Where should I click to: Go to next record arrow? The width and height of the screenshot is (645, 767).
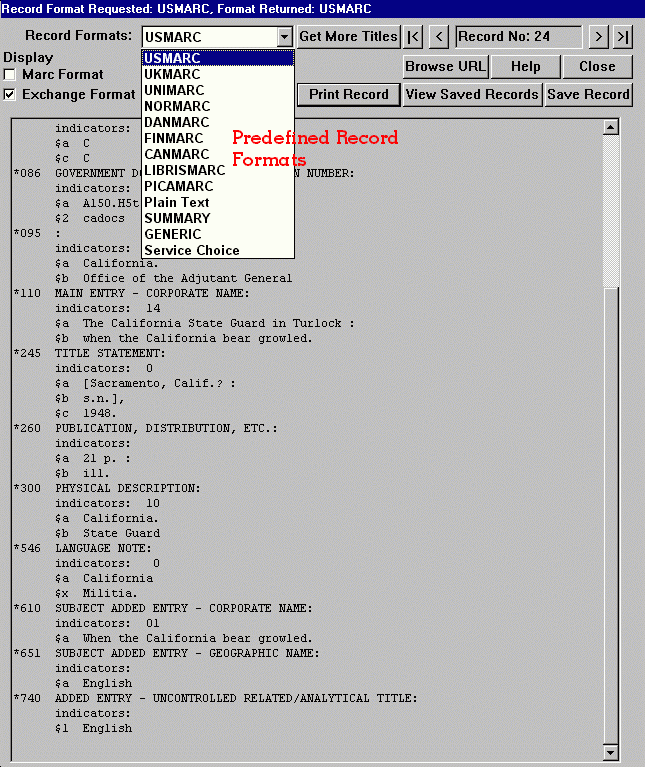[x=598, y=37]
